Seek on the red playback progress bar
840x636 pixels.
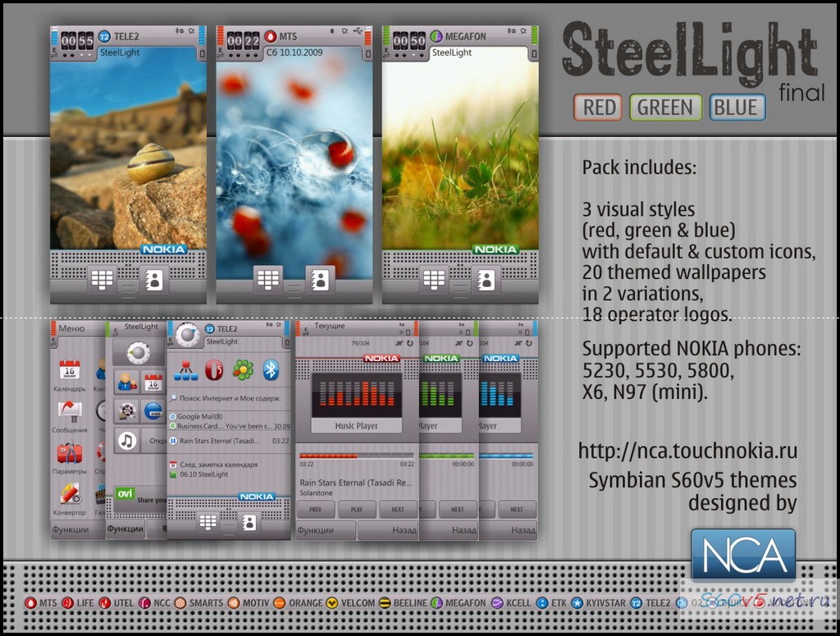point(357,456)
